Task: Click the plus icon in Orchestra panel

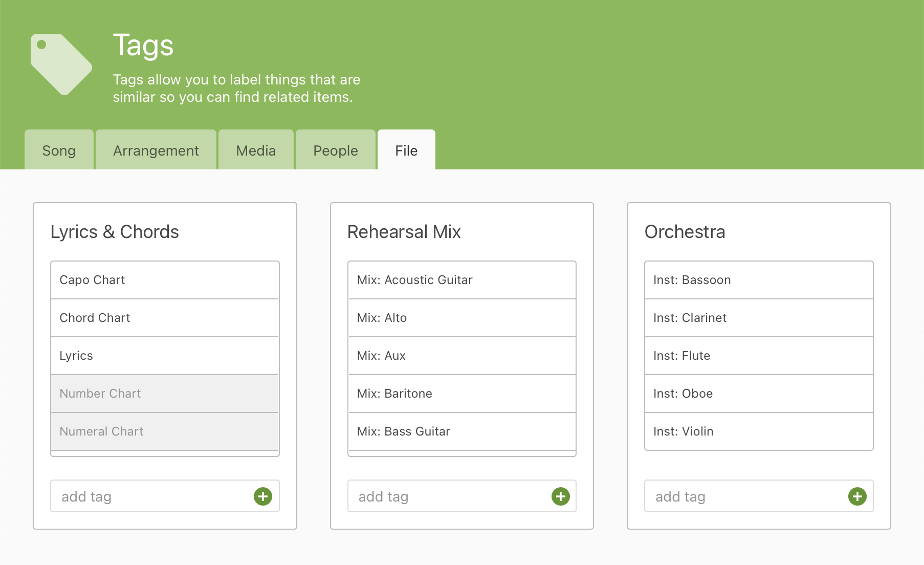Action: tap(857, 496)
